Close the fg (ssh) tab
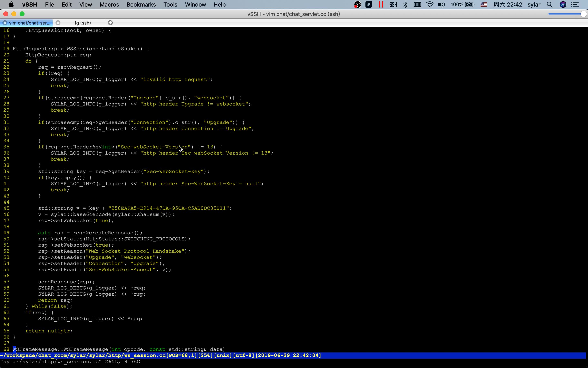 click(58, 23)
